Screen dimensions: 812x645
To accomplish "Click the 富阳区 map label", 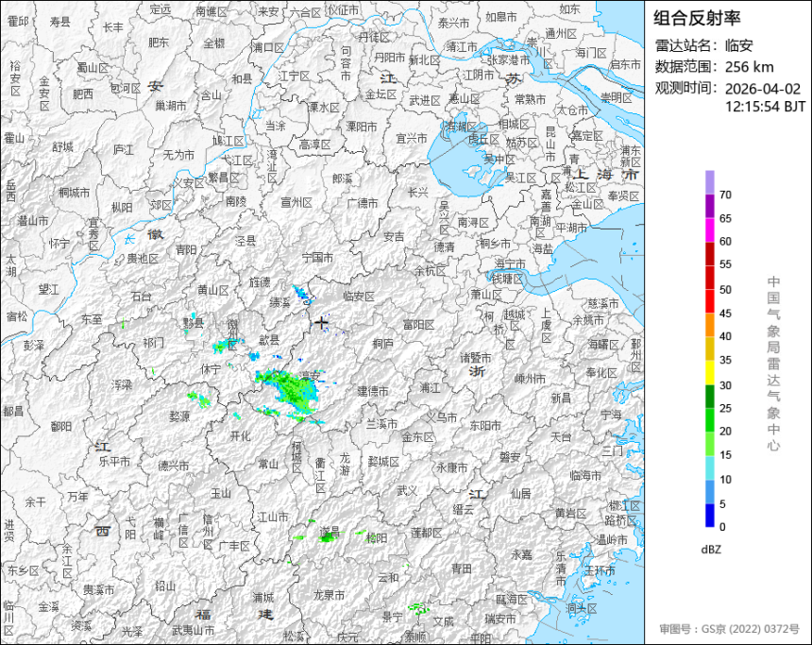I will tap(418, 325).
